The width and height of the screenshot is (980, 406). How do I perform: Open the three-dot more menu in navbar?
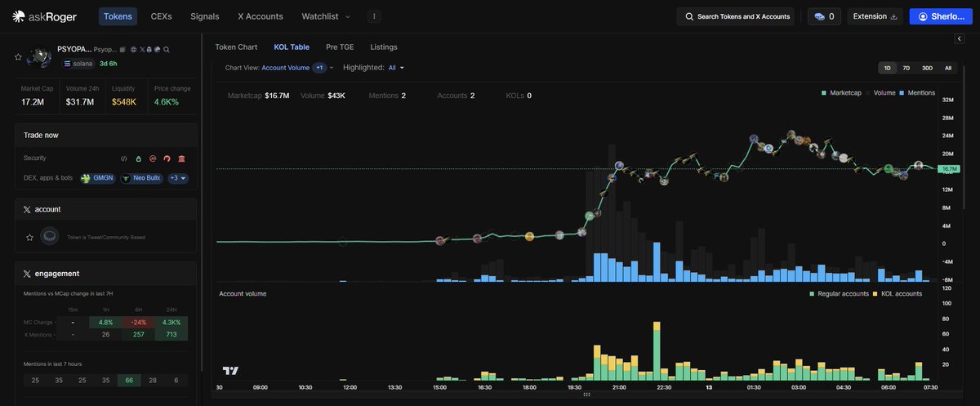(x=374, y=16)
